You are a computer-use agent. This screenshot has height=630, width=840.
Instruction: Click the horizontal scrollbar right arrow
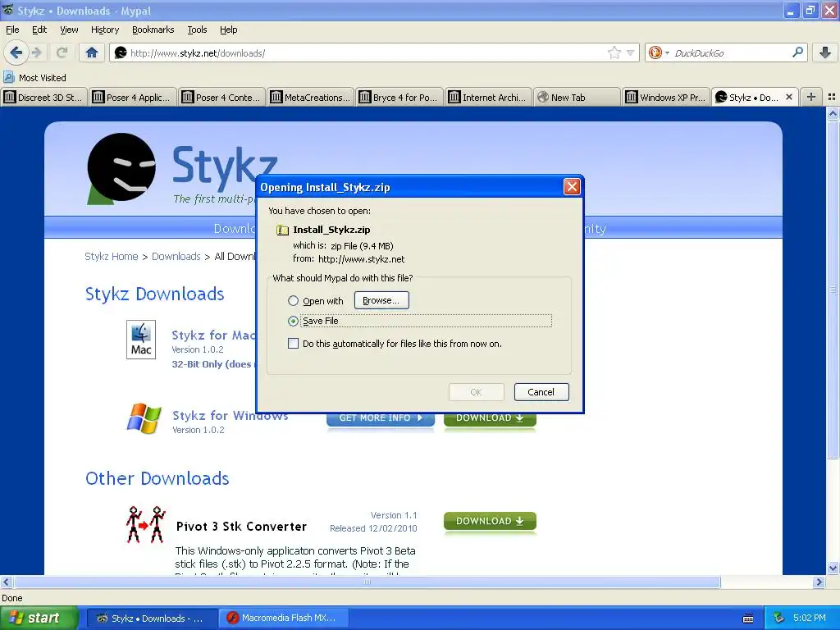(x=819, y=582)
